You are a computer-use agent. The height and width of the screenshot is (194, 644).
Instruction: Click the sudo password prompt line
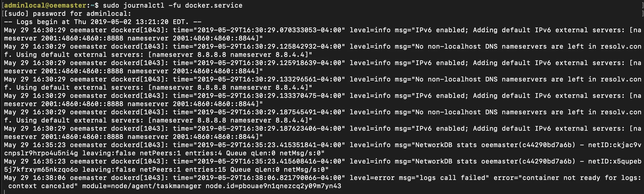click(68, 13)
